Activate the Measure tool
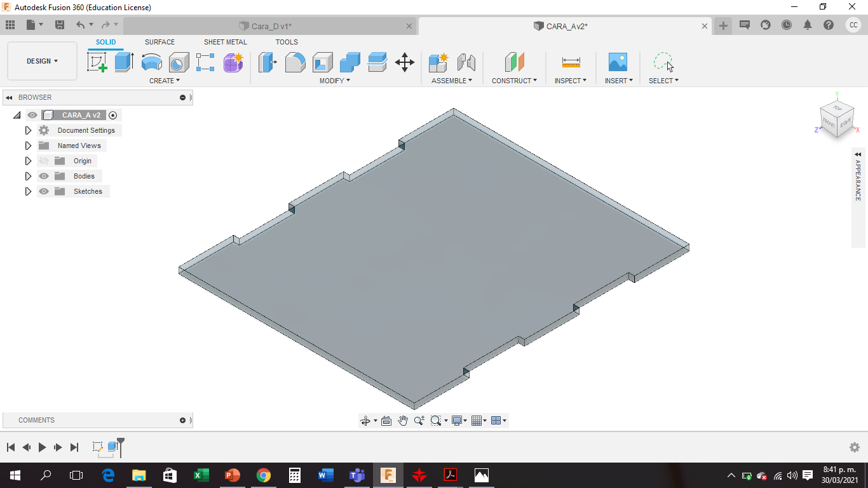The width and height of the screenshot is (868, 488). pos(571,62)
